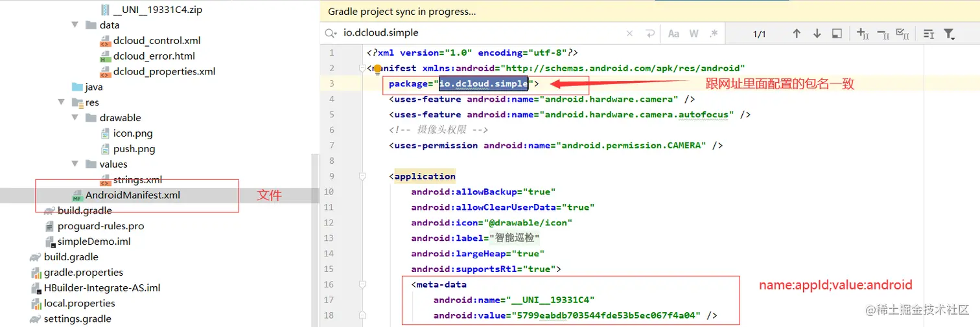980x327 pixels.
Task: Open local.properties file
Action: (79, 303)
